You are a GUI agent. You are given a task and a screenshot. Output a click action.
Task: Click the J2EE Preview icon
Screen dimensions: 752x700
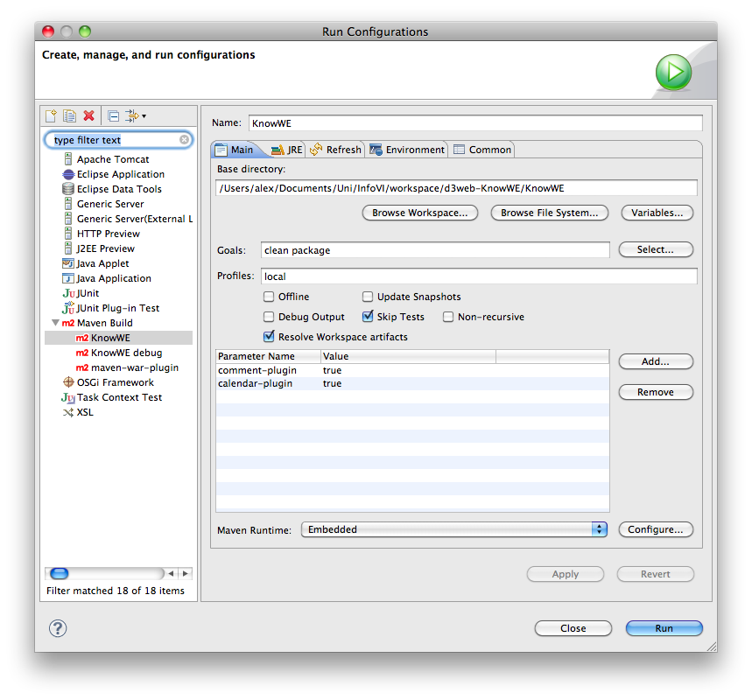coord(68,248)
